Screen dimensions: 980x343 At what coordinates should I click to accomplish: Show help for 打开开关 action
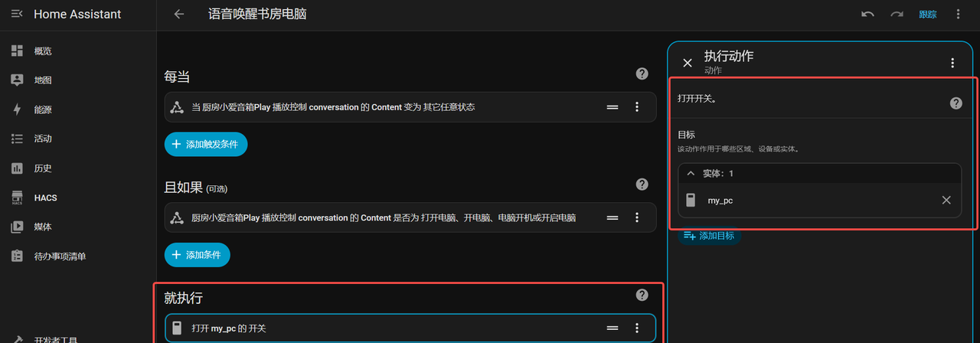[956, 103]
